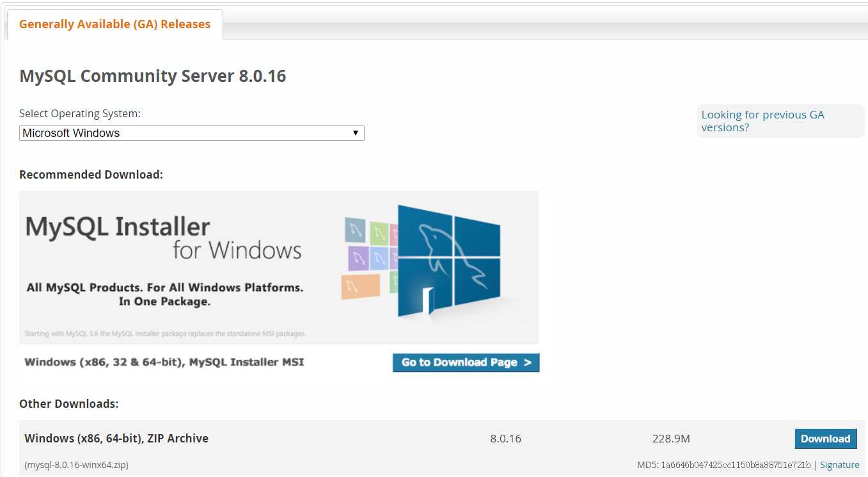868x477 pixels.
Task: Click the Windows (x86, 64-bit), ZIP Archive text
Action: pyautogui.click(x=116, y=439)
